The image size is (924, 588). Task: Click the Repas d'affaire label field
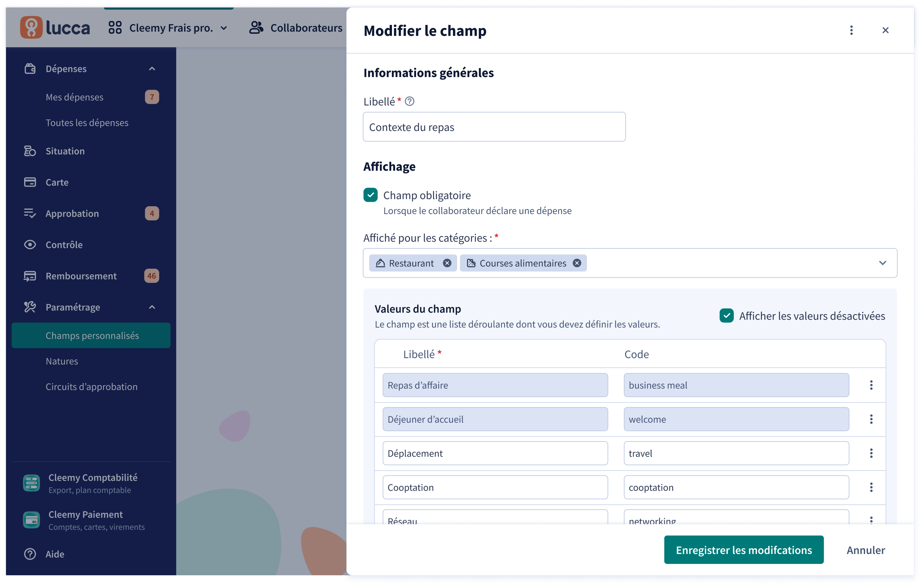495,385
